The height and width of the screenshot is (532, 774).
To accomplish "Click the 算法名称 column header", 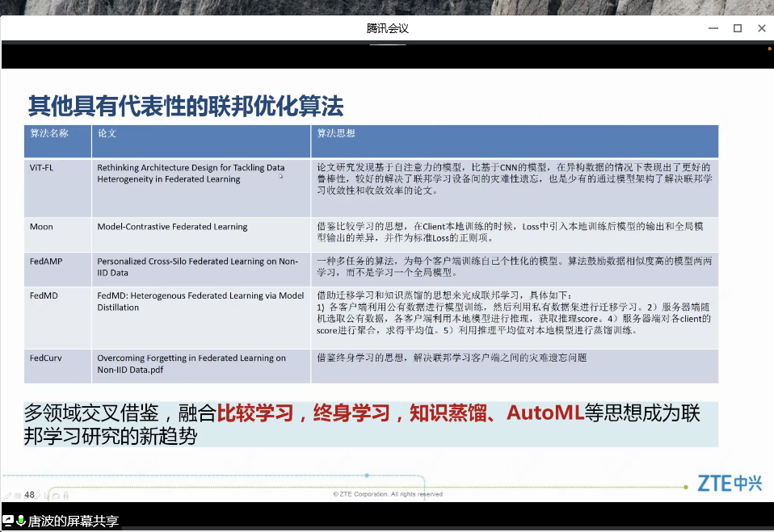I will (49, 133).
